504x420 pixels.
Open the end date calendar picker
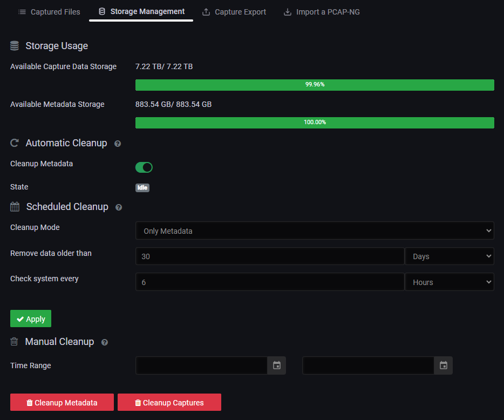click(444, 365)
